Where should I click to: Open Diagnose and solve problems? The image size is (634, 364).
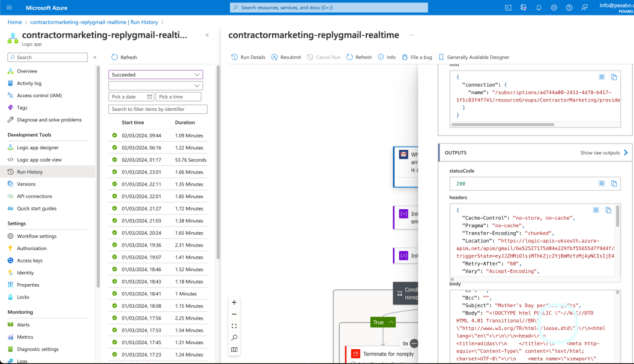point(49,120)
